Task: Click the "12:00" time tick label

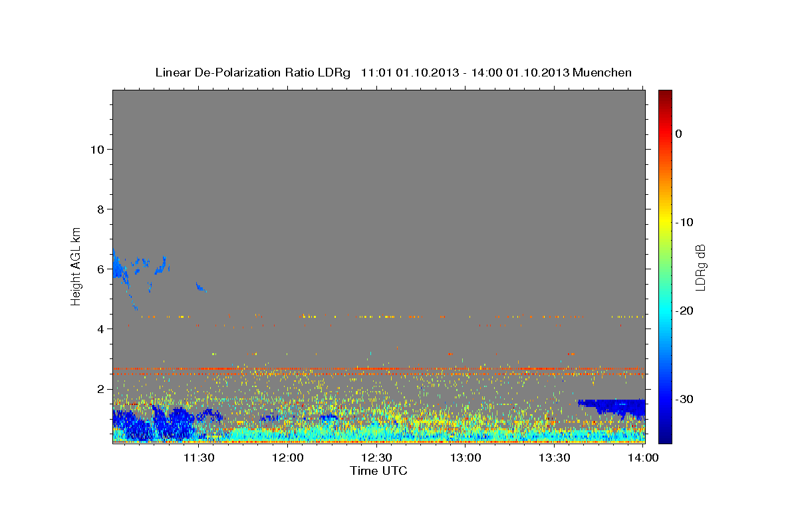Action: 288,458
